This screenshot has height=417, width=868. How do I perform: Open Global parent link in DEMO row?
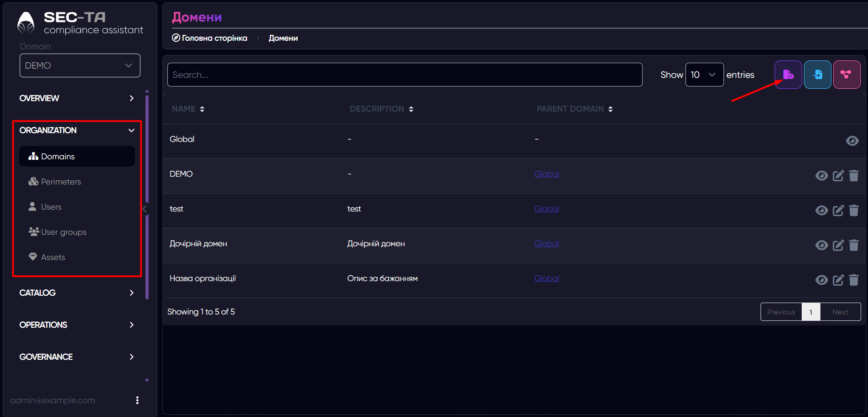click(547, 174)
